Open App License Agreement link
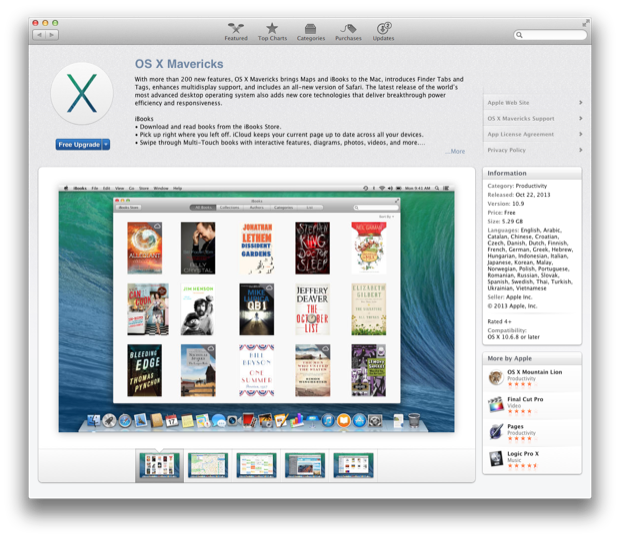Viewport: 620px width, 538px height. tap(534, 134)
